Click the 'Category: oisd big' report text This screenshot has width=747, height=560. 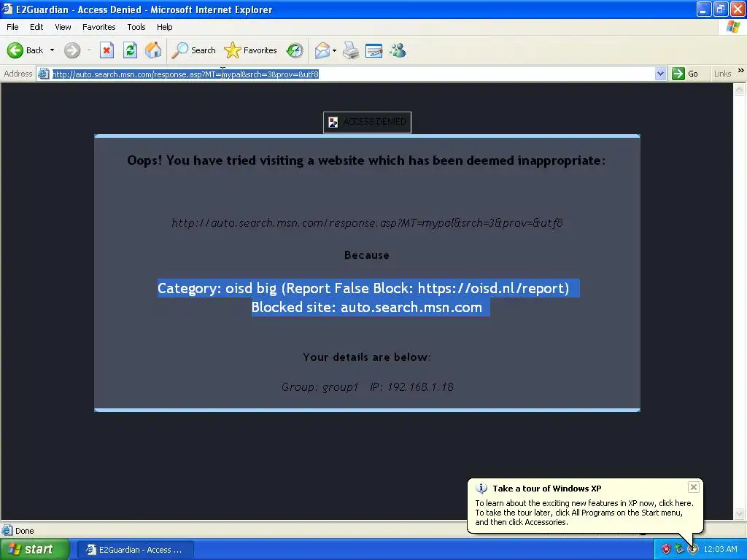point(363,288)
